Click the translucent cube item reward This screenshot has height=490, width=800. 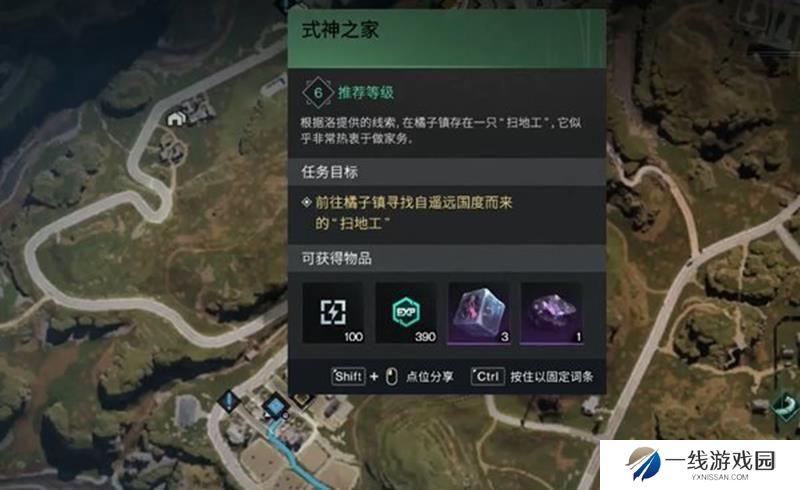pyautogui.click(x=479, y=313)
